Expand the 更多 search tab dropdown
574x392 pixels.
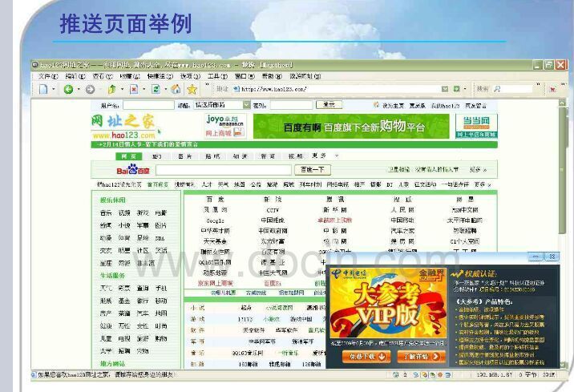(x=337, y=156)
